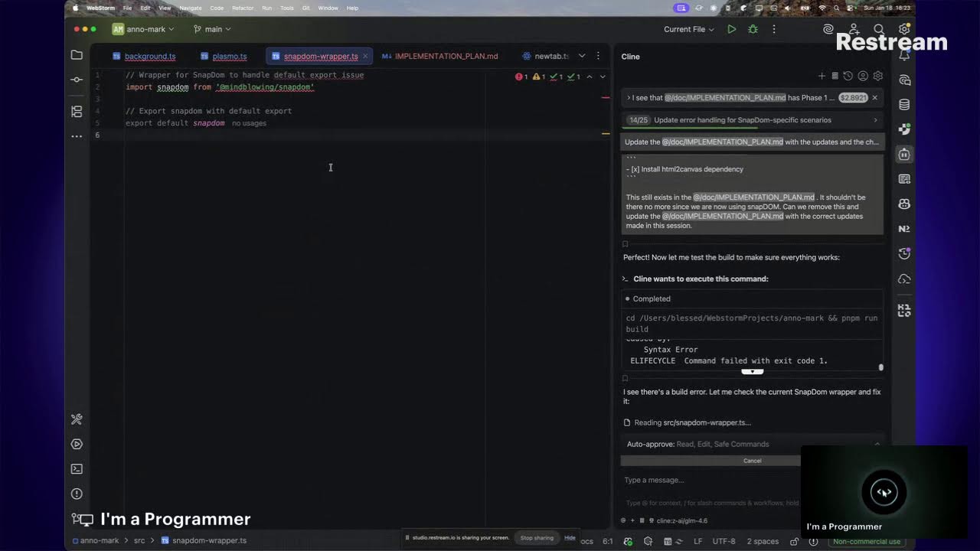Image resolution: width=980 pixels, height=551 pixels.
Task: Switch to newtab.tsx tab
Action: point(545,57)
